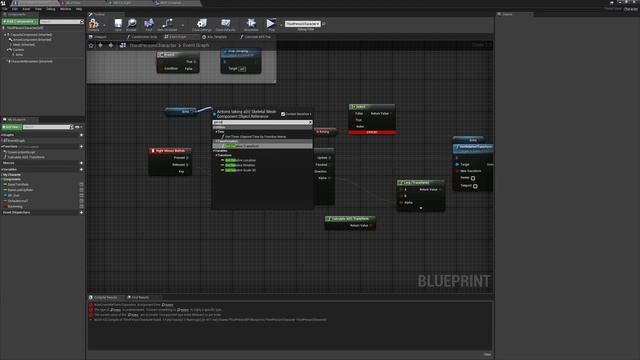Collapse the Time category in actions menu
Screen dimensions: 640x360
pos(217,132)
